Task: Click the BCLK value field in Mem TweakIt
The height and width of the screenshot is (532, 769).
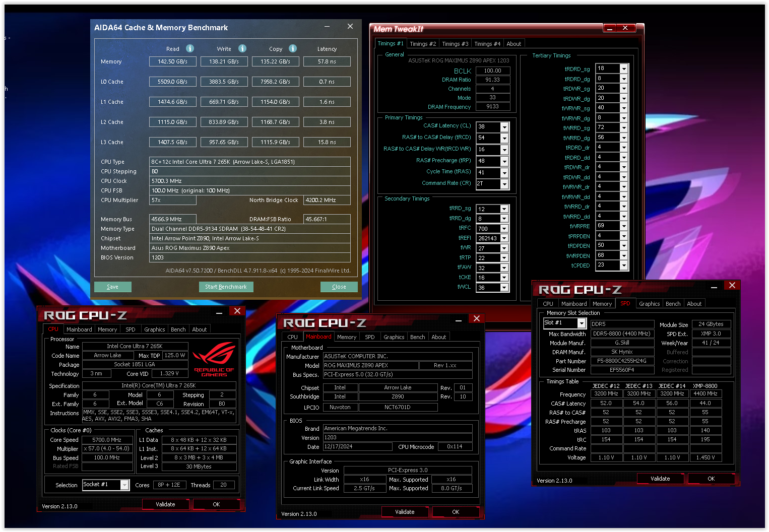Action: click(492, 71)
